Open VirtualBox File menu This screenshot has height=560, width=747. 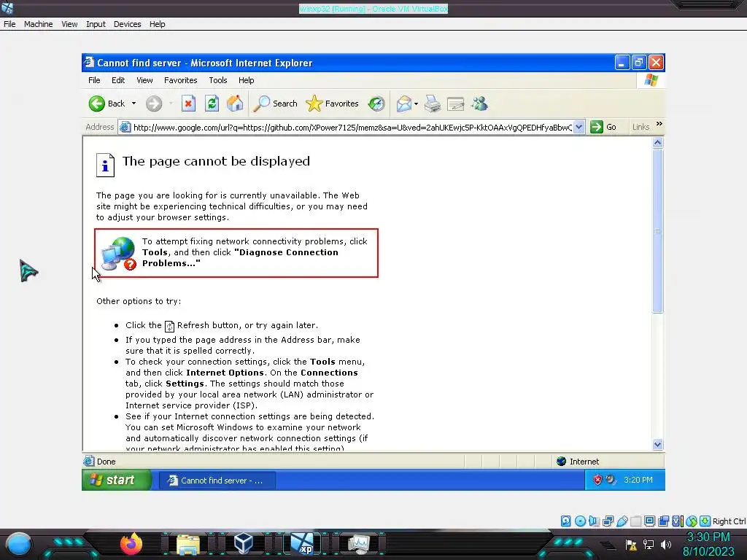(x=9, y=24)
